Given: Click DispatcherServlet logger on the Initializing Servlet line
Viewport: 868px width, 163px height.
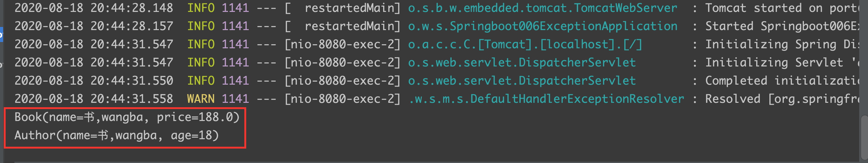Looking at the screenshot, I should [x=522, y=62].
